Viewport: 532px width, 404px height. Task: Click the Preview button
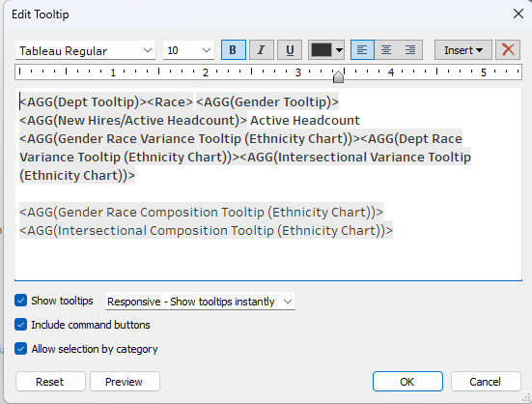pos(125,382)
